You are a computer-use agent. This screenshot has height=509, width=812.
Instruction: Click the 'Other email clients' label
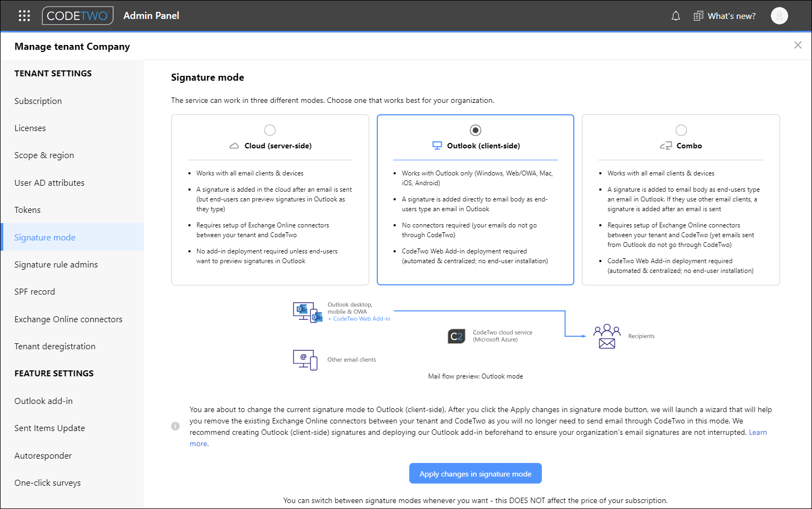351,360
